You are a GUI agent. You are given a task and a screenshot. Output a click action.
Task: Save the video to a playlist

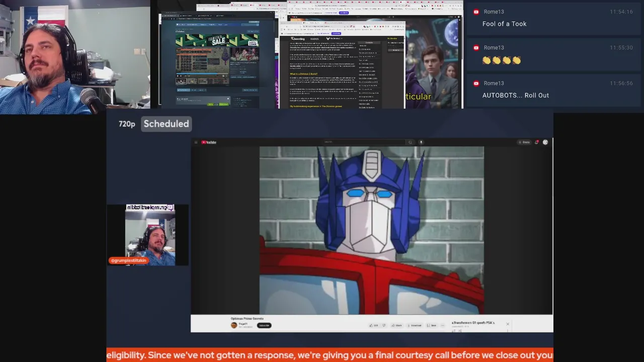click(x=431, y=325)
